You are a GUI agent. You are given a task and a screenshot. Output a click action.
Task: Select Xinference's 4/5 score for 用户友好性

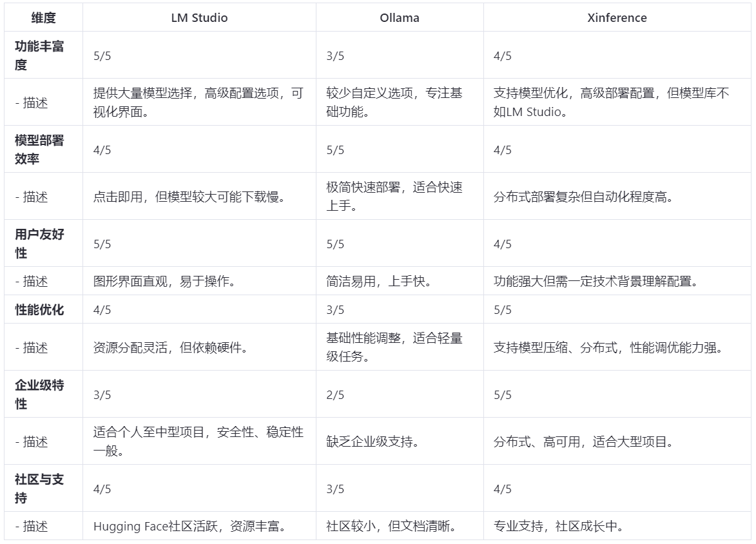click(503, 244)
